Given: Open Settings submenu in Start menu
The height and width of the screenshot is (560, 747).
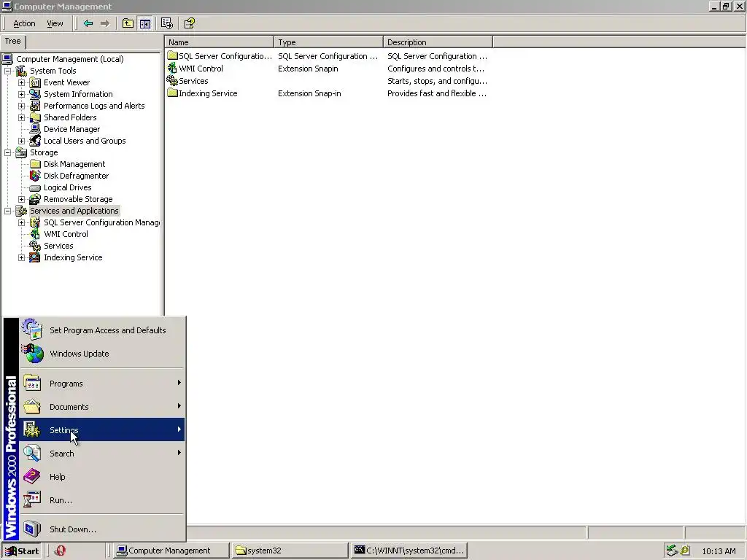Looking at the screenshot, I should coord(102,430).
